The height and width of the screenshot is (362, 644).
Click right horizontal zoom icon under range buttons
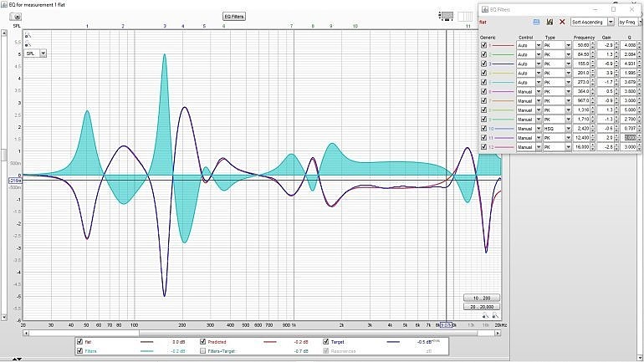tap(495, 315)
